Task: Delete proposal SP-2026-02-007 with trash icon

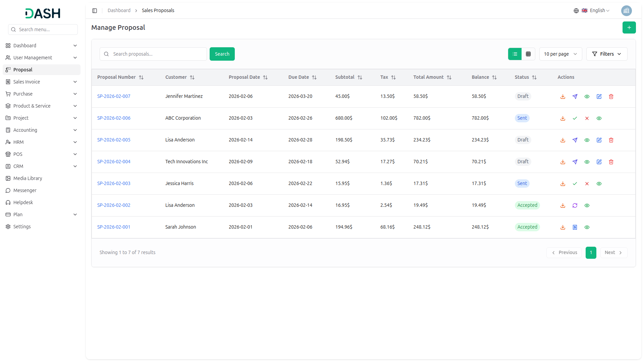Action: point(611,97)
